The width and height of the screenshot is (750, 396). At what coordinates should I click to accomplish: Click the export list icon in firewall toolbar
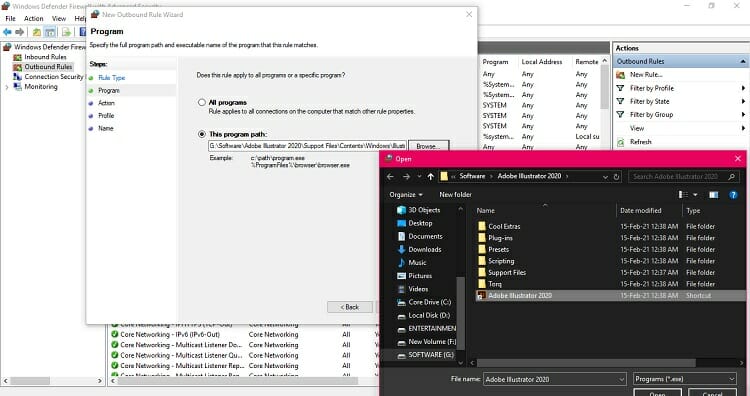point(66,32)
